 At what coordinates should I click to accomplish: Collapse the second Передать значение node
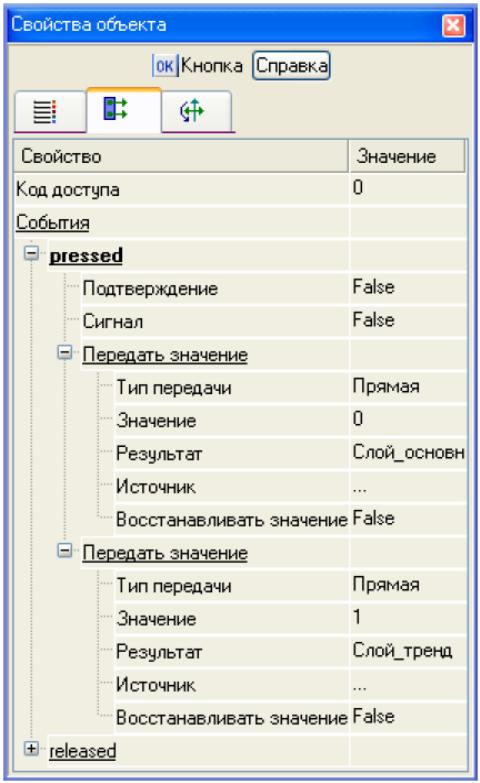pyautogui.click(x=64, y=550)
